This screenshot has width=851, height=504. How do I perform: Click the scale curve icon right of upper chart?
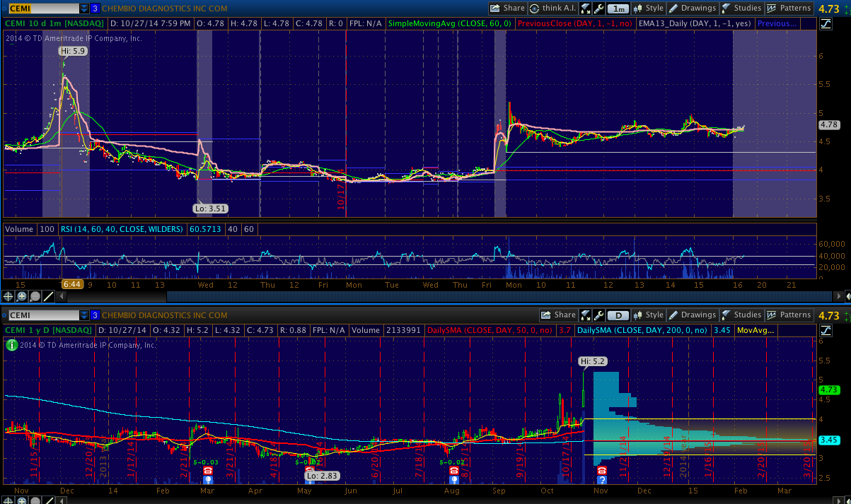tap(826, 23)
